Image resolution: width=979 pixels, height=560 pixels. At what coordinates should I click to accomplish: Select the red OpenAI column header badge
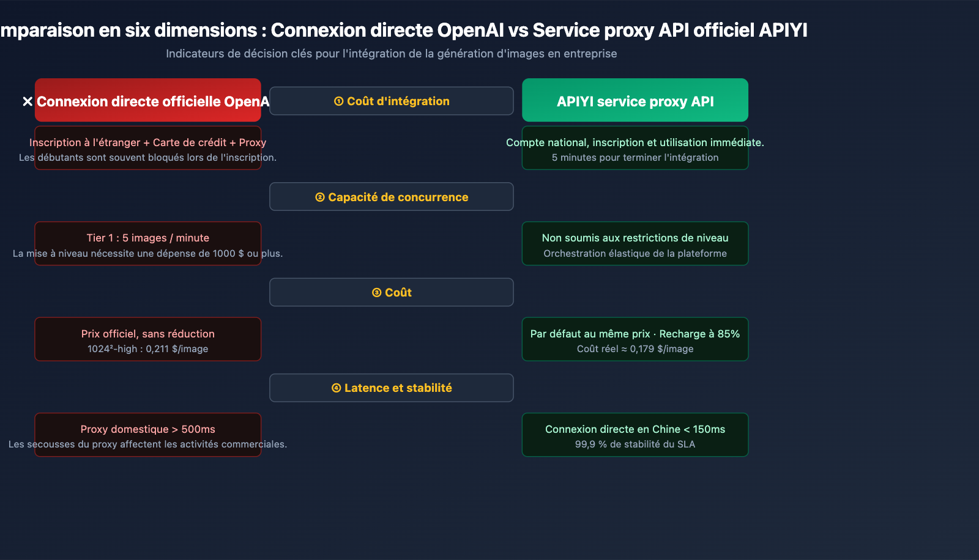pyautogui.click(x=148, y=100)
